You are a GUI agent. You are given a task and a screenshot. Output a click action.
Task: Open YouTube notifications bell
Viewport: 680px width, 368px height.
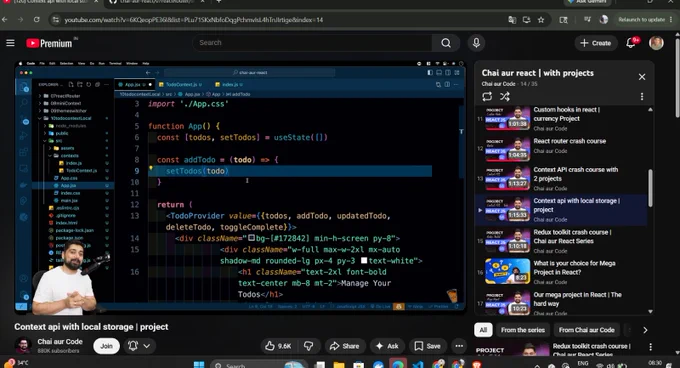pyautogui.click(x=631, y=43)
